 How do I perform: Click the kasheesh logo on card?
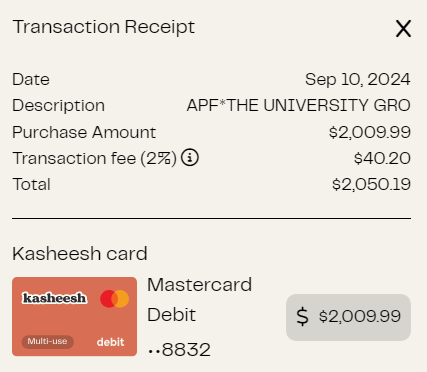pyautogui.click(x=55, y=298)
